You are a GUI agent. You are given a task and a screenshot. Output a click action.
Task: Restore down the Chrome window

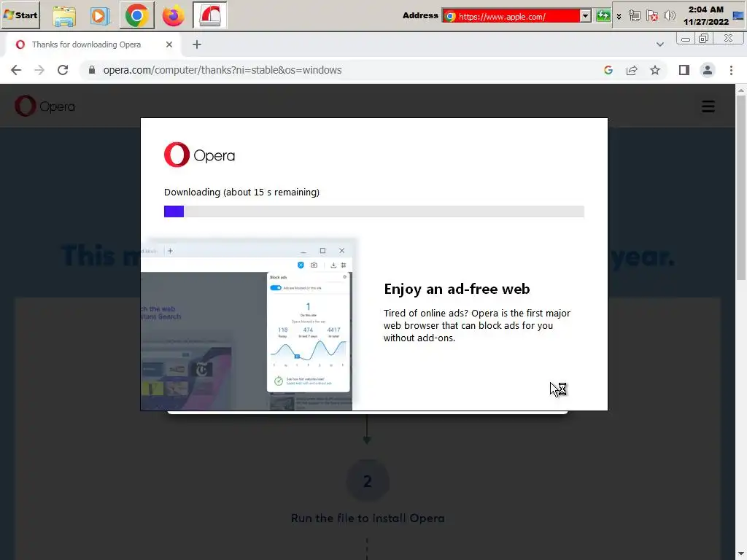pyautogui.click(x=703, y=39)
